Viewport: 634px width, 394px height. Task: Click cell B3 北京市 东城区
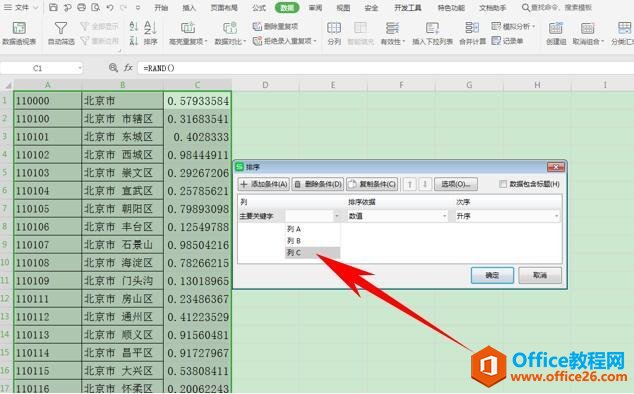point(123,137)
